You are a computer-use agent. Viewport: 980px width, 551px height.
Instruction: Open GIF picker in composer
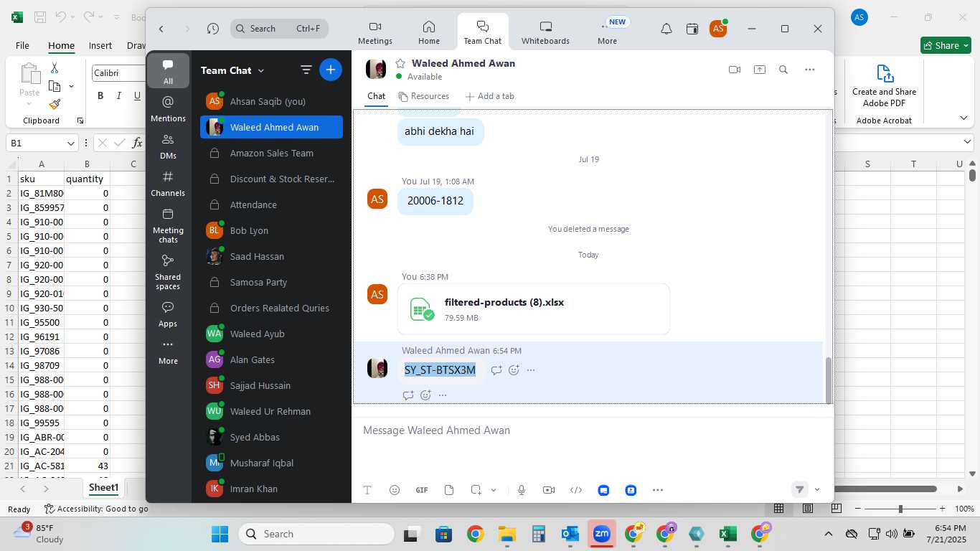(422, 490)
